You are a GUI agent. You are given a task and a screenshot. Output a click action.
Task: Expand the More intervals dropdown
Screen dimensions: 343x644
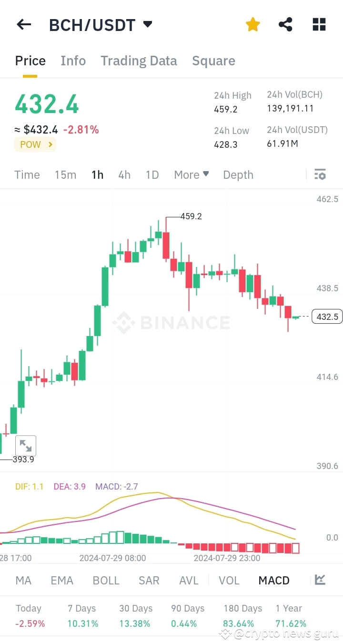191,174
